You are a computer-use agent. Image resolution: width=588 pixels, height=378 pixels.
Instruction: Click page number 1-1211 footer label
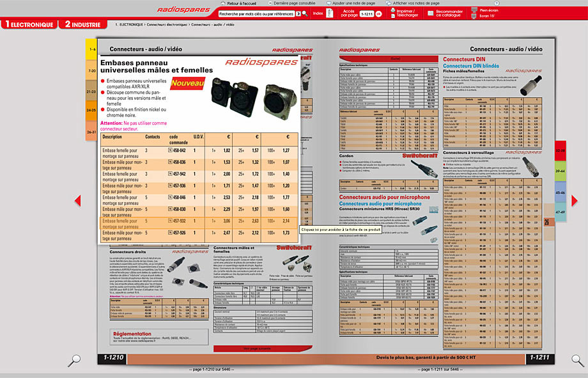539,358
